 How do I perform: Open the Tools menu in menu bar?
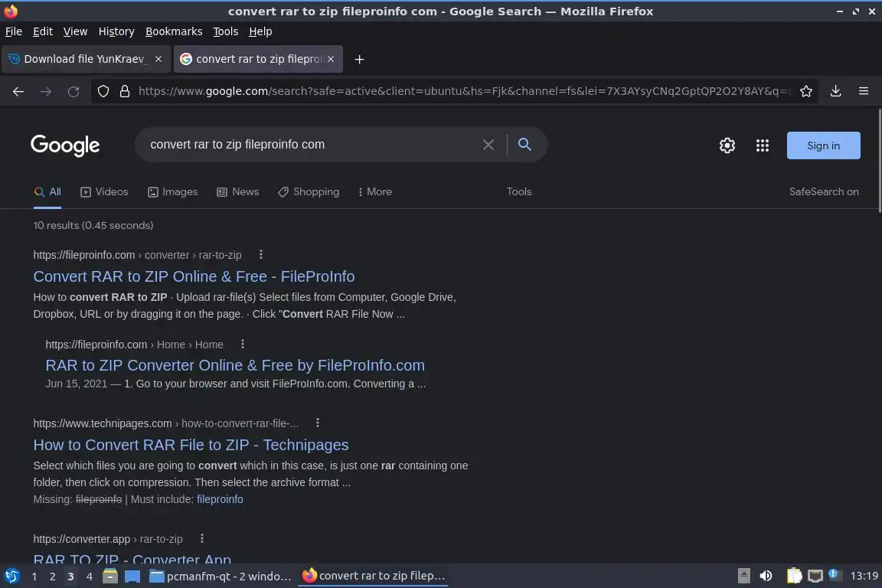226,31
